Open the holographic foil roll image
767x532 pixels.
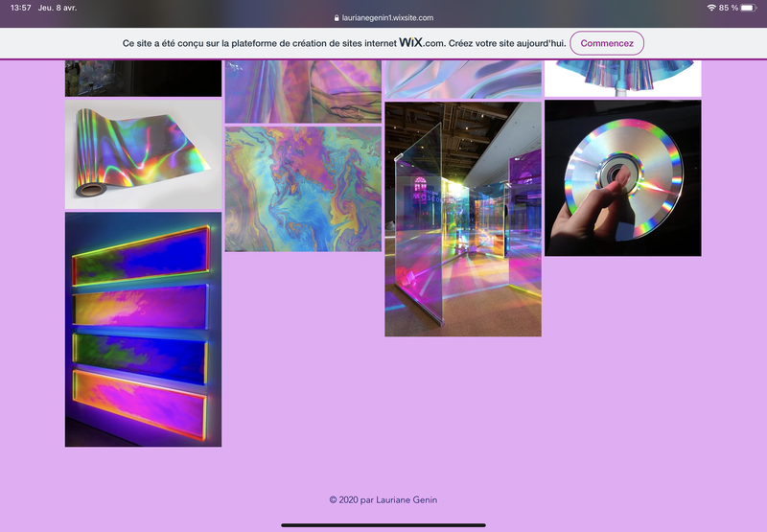coord(143,154)
